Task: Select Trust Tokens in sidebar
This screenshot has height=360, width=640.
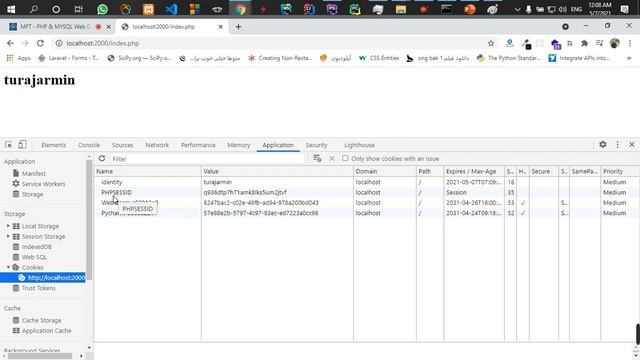Action: point(38,288)
